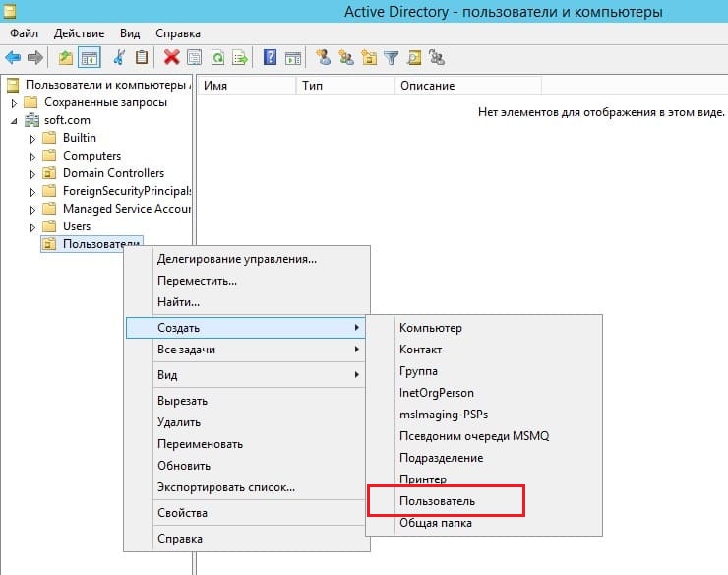Add to group toolbar icon
The width and height of the screenshot is (728, 575).
(437, 58)
